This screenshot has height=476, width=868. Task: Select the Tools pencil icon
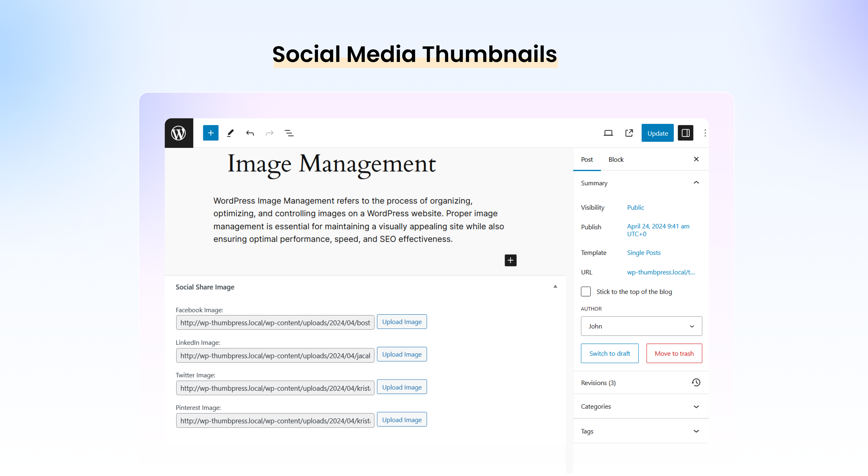pos(230,133)
